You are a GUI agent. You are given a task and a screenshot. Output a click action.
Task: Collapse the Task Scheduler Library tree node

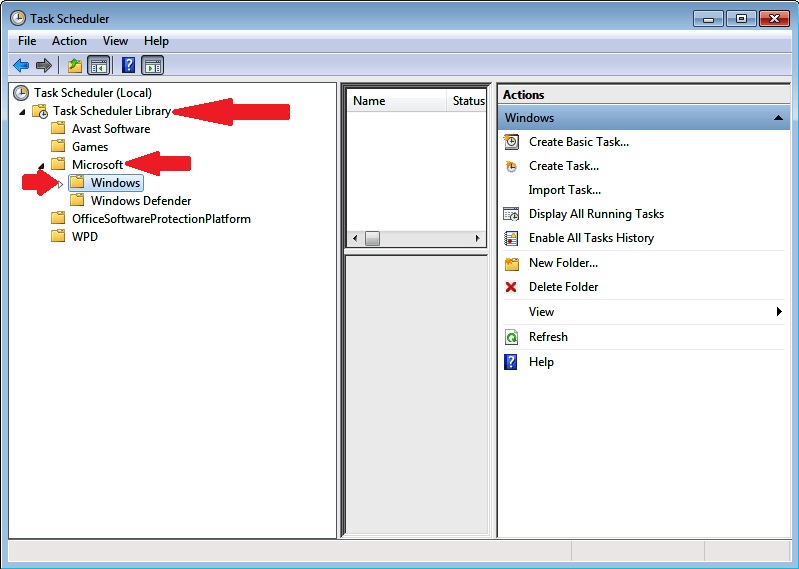click(22, 112)
